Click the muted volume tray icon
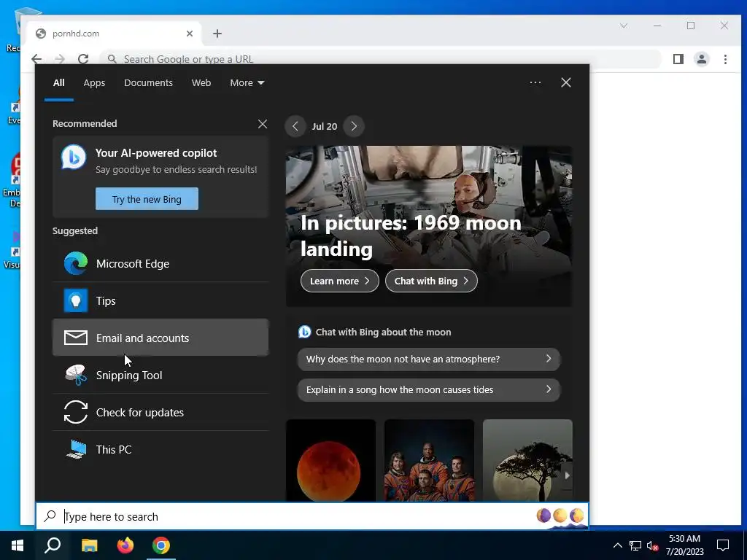This screenshot has width=747, height=560. point(652,545)
